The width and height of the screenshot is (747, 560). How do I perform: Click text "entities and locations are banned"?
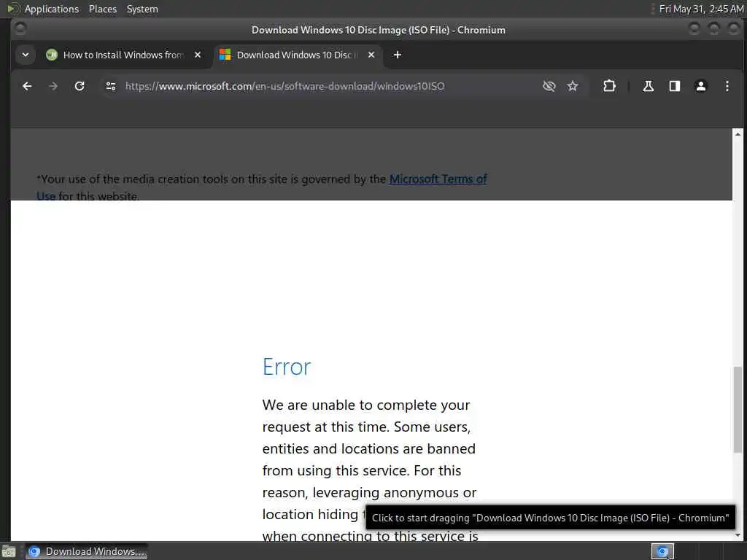(x=368, y=449)
